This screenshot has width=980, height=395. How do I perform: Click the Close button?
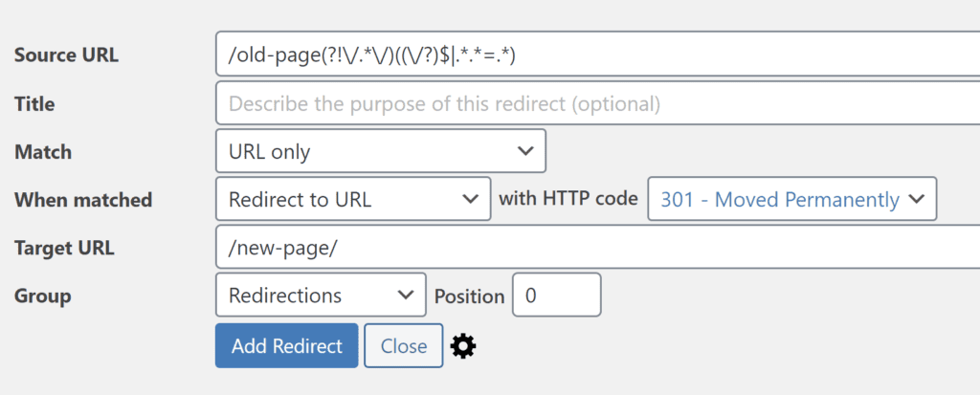404,345
